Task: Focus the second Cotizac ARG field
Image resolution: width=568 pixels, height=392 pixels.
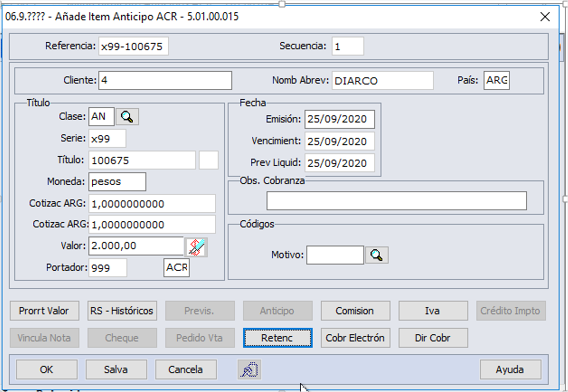Action: coord(152,225)
